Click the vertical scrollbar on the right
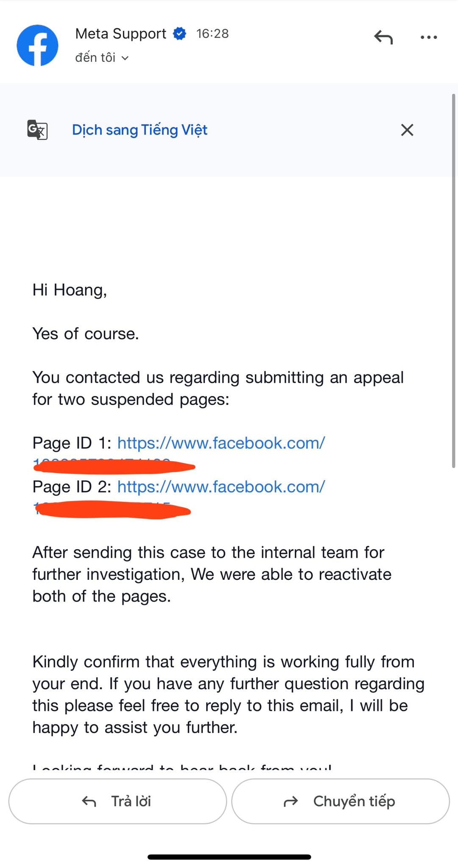 point(453,280)
